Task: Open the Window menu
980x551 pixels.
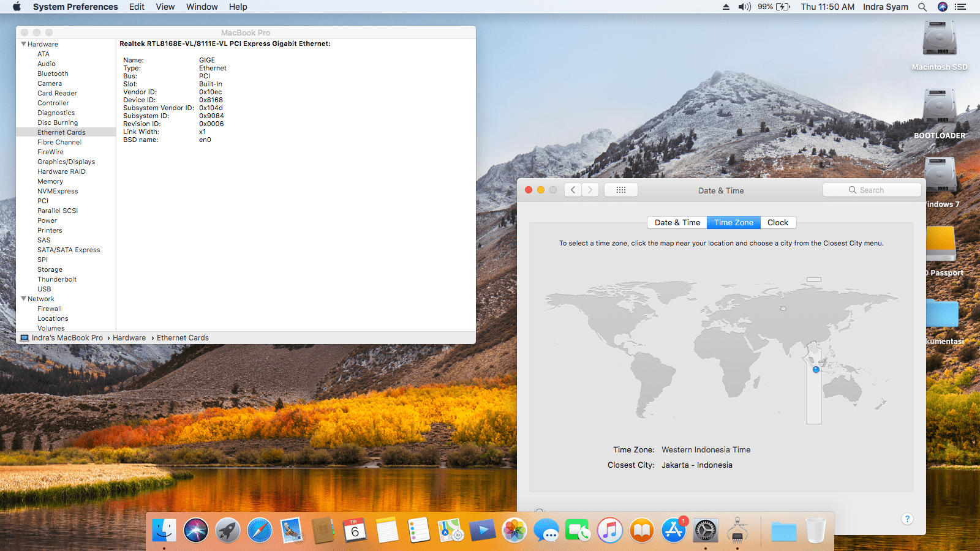Action: pos(202,7)
